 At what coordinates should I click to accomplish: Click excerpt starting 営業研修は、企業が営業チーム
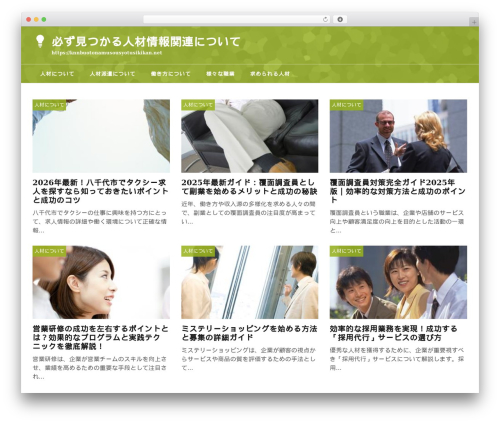click(99, 368)
